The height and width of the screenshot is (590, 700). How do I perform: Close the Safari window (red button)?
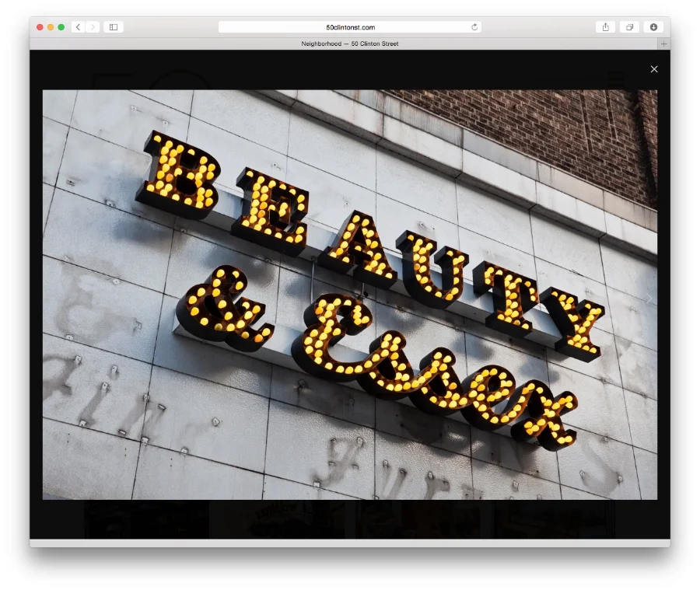40,27
